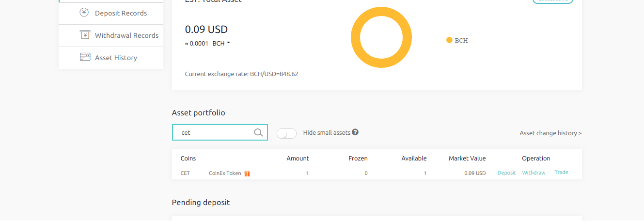
Task: Click the Asset History card icon
Action: pos(85,57)
